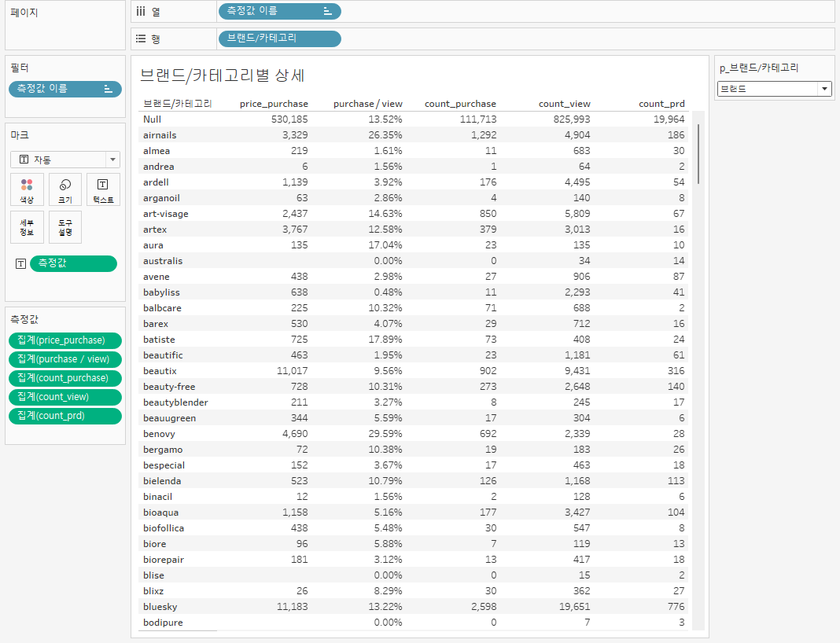Click the sort icon on the columns 측정값 이름 pill
The height and width of the screenshot is (643, 840).
(327, 11)
